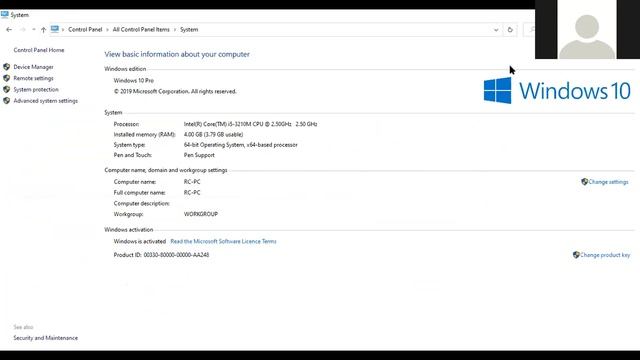Open Device Manager link
This screenshot has width=640, height=360.
[33, 67]
